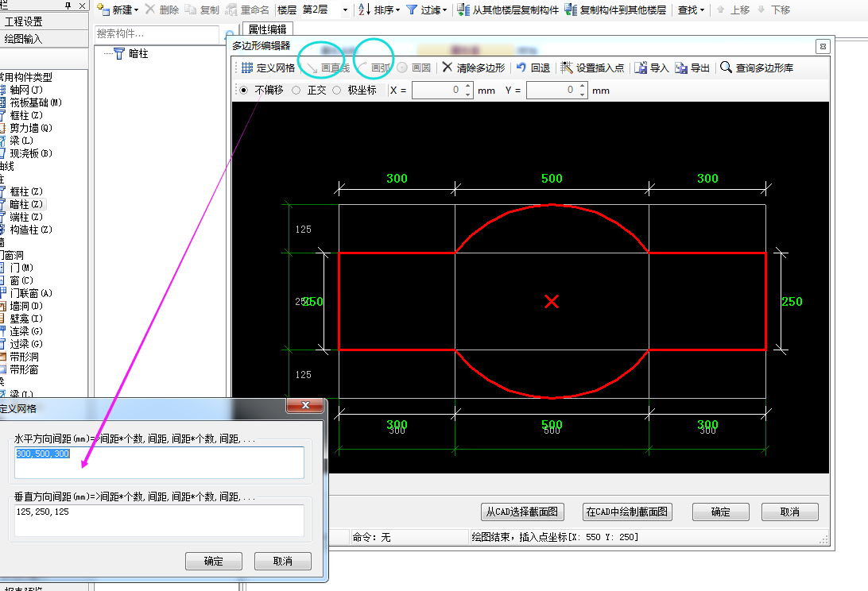868x591 pixels.
Task: Click 清除多边形 clear polygon icon
Action: [448, 67]
